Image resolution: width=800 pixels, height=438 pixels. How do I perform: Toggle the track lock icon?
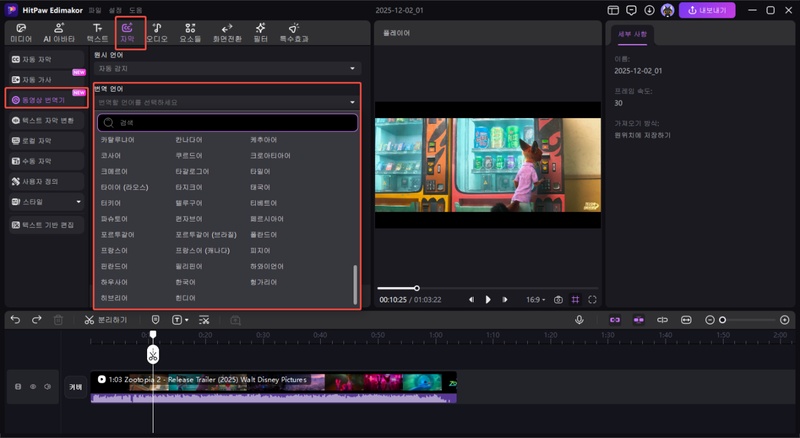(x=18, y=386)
